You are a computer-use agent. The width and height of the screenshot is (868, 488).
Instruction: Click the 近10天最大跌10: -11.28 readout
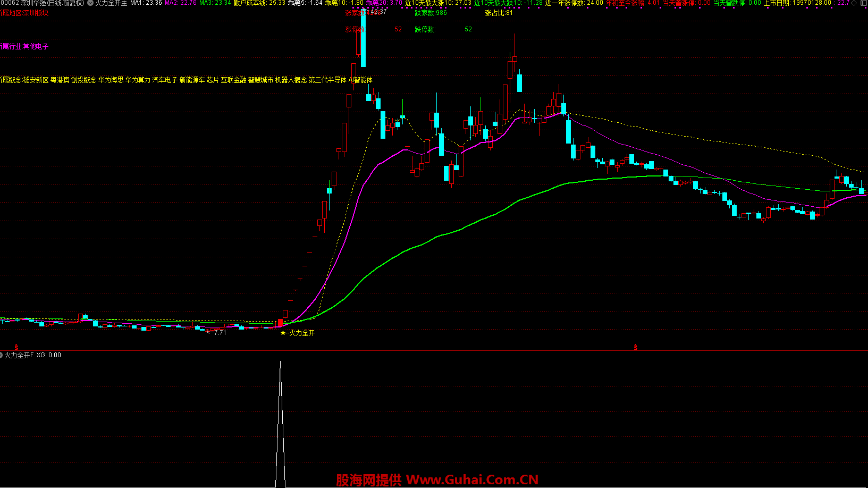[x=509, y=3]
